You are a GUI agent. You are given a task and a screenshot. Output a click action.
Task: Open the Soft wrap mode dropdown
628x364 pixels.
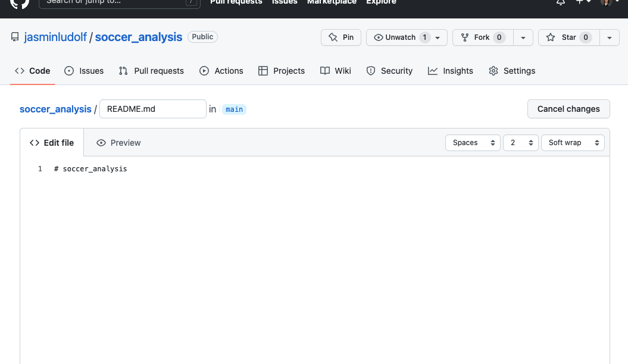(x=573, y=143)
